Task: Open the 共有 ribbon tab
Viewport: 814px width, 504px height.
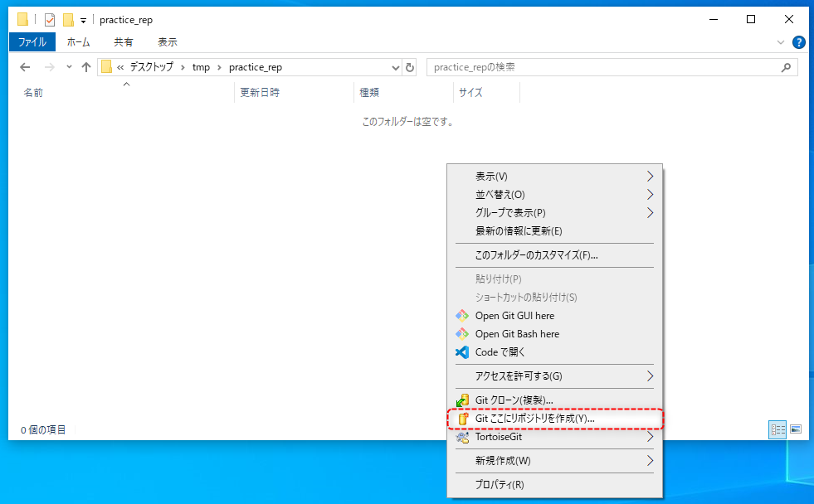Action: pos(123,42)
